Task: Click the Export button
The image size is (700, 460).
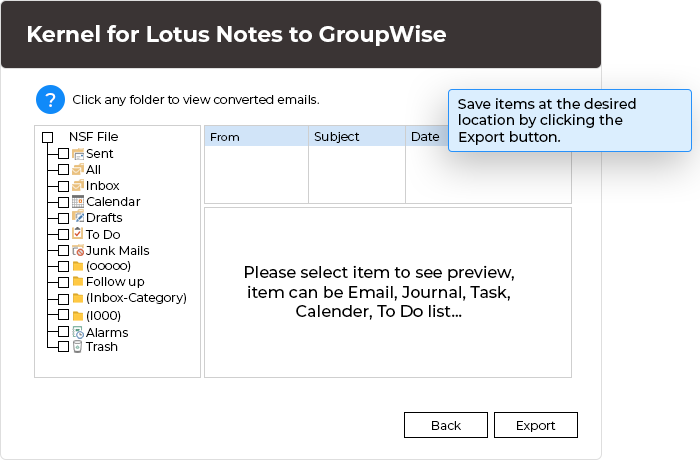Action: point(536,425)
